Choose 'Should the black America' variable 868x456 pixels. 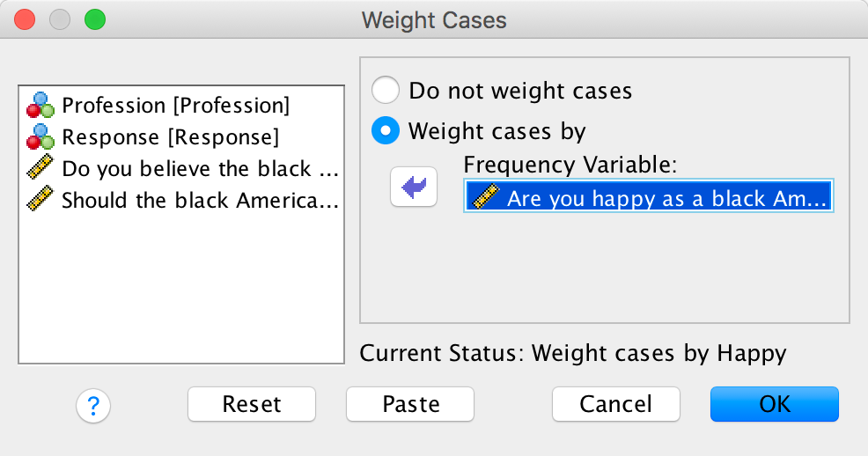click(199, 201)
